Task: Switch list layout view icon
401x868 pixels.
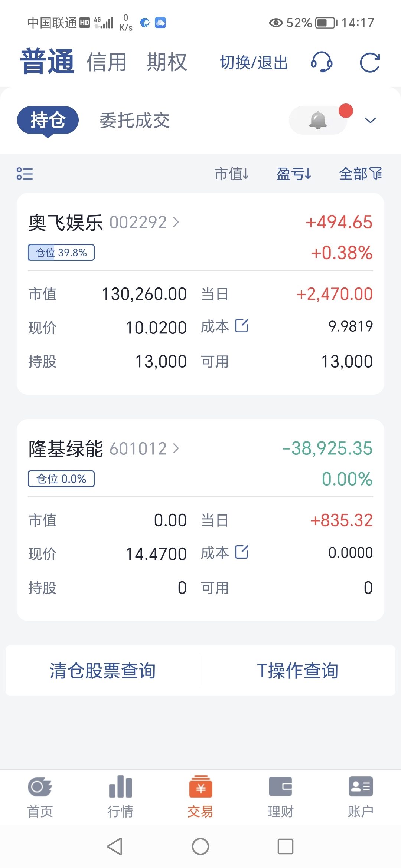Action: [x=25, y=174]
